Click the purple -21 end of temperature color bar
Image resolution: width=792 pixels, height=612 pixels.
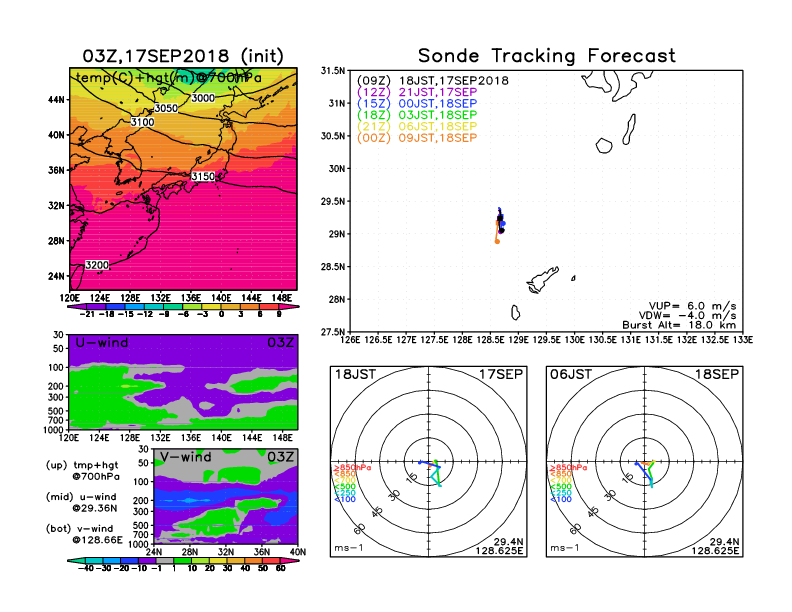pyautogui.click(x=77, y=307)
